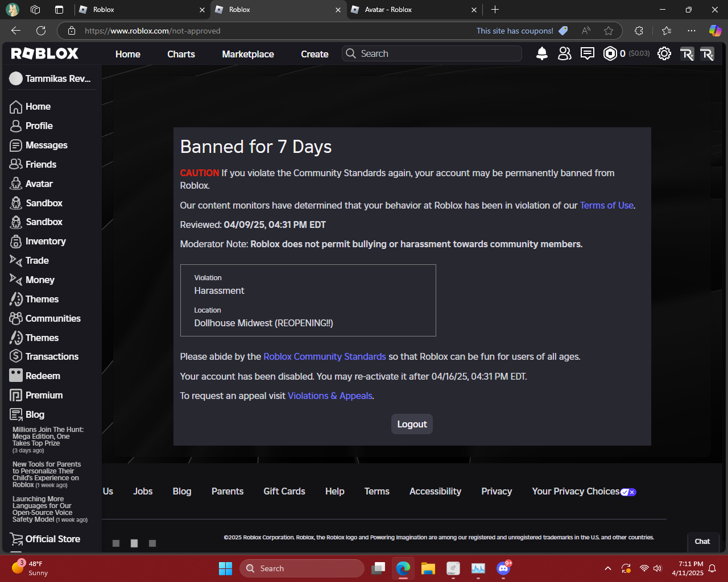Add this page to browser favorites

point(609,31)
